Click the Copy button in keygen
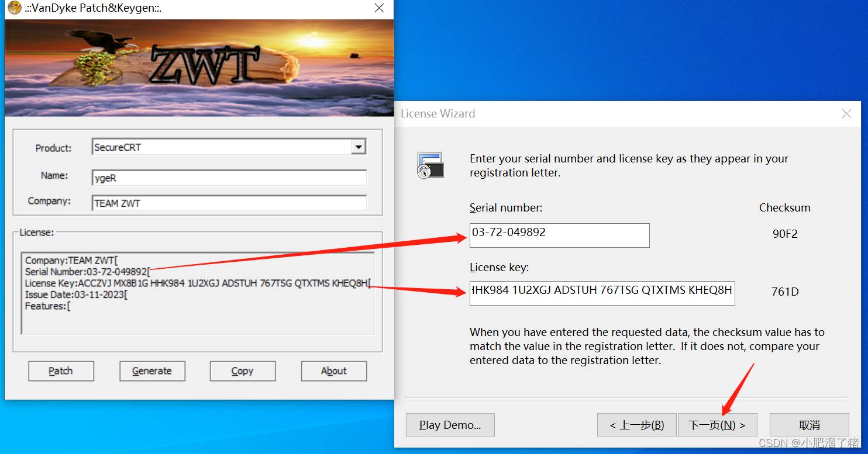Screen dimensions: 868x454 242,371
